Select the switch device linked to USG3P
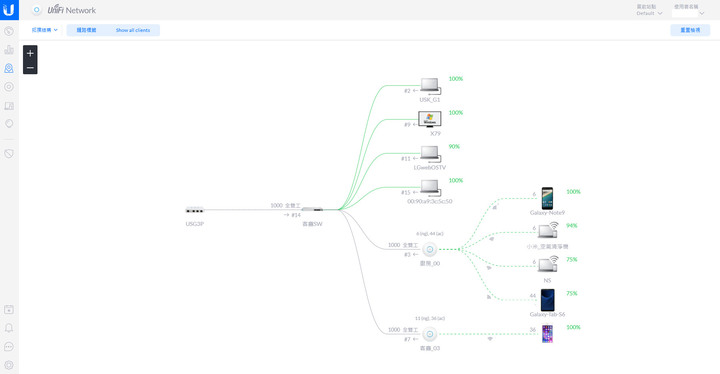 tap(312, 210)
